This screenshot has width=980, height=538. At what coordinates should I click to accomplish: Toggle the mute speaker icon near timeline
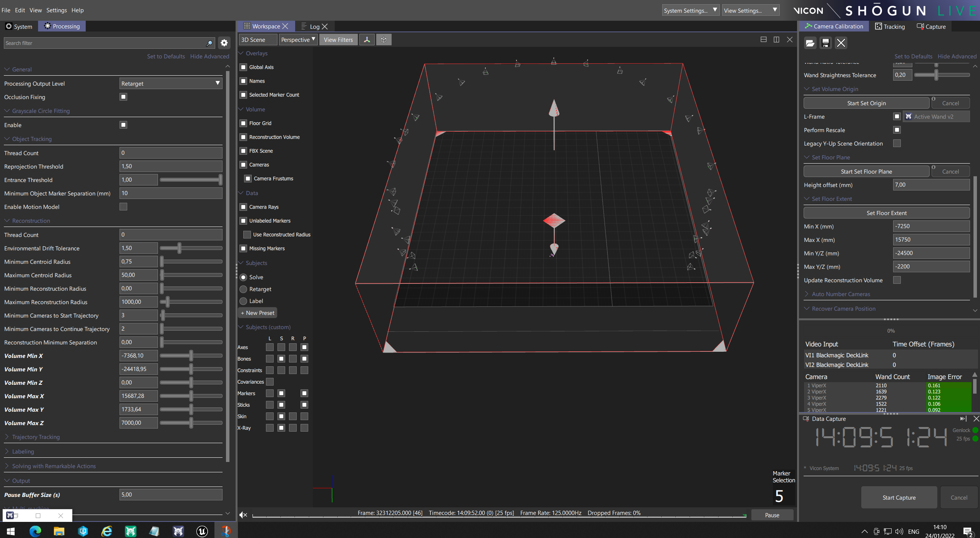243,515
